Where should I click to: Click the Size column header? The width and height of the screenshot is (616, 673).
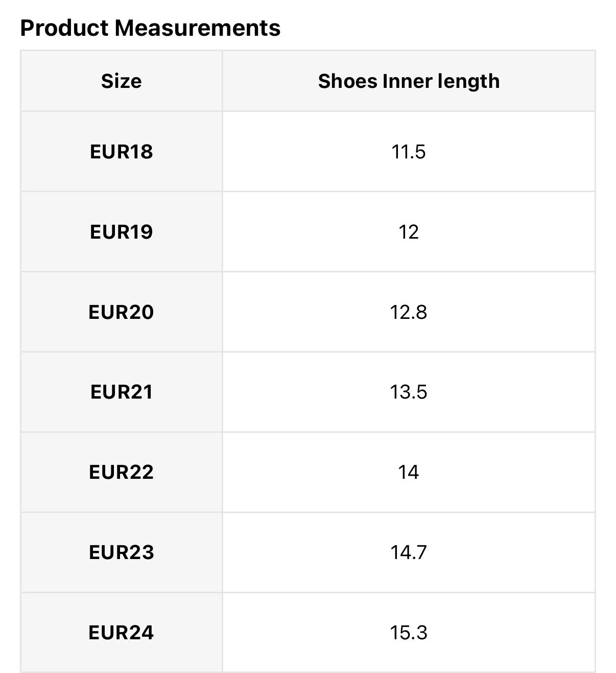point(121,81)
